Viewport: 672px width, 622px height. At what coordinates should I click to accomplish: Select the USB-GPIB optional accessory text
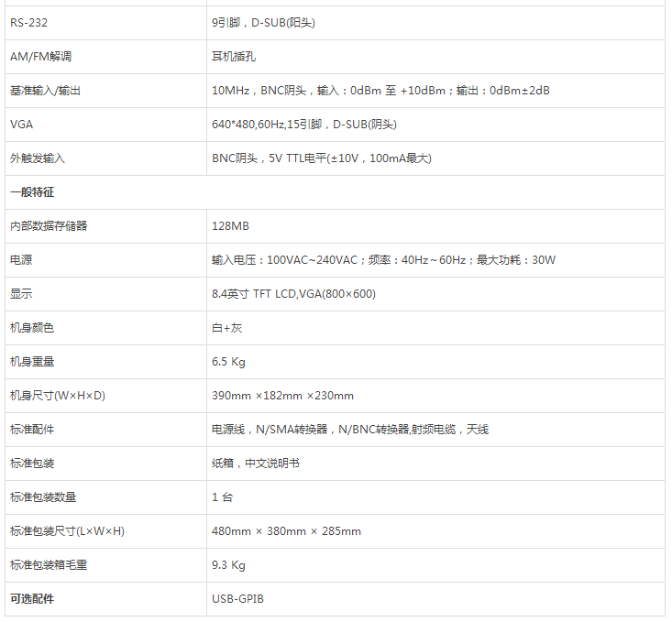tap(237, 599)
